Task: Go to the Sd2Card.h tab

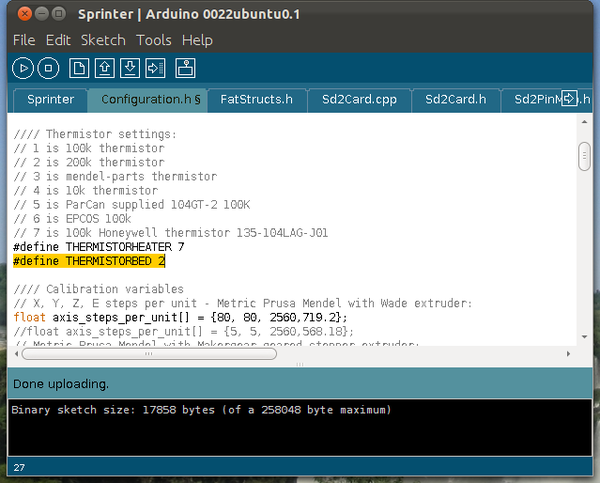Action: (x=455, y=100)
